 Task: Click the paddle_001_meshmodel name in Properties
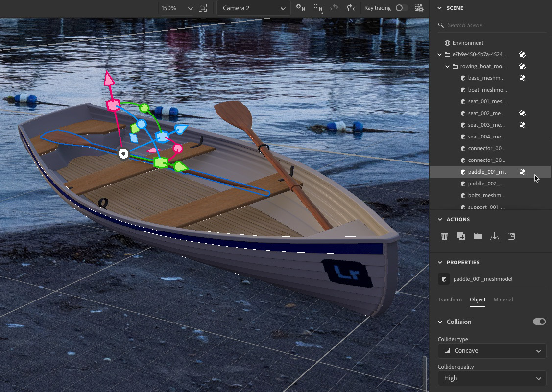pyautogui.click(x=482, y=279)
